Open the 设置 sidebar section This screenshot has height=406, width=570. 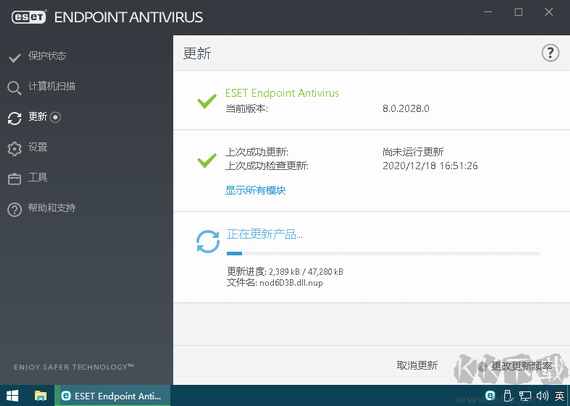(x=38, y=147)
